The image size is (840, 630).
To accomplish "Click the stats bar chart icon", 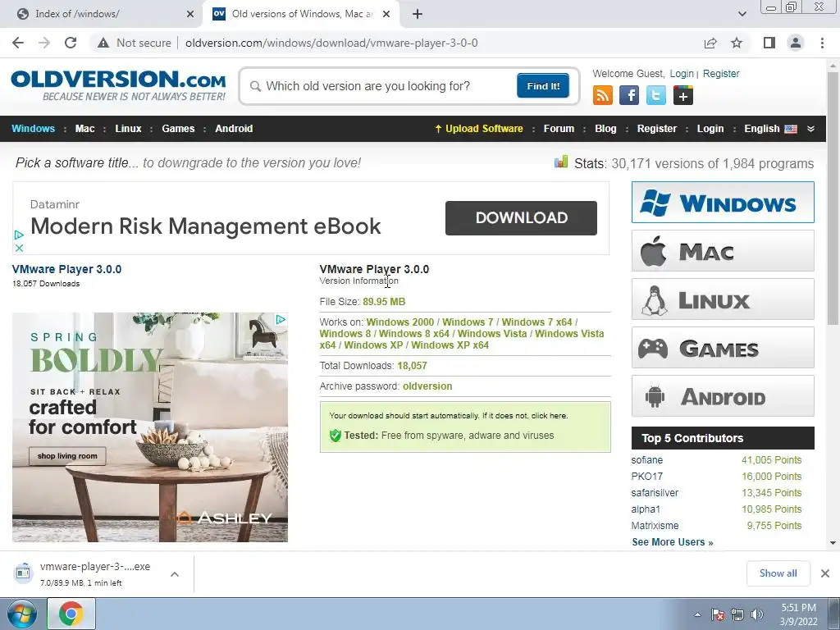I will pyautogui.click(x=561, y=162).
